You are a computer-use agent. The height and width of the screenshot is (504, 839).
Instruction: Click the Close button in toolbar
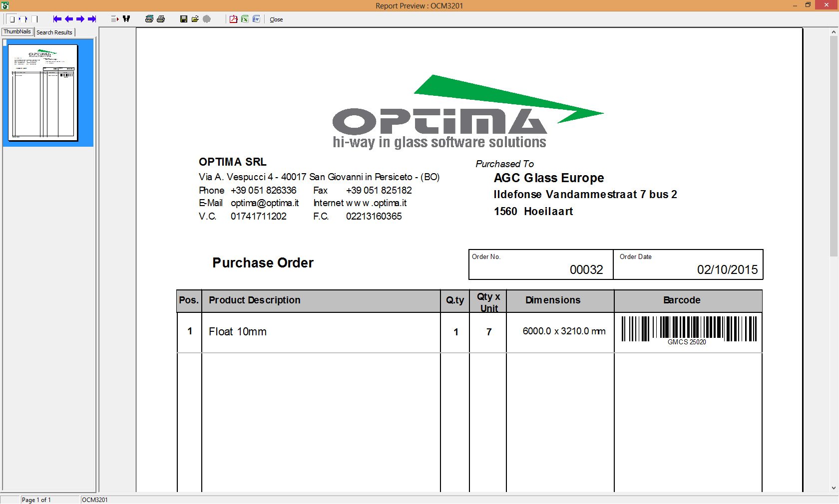click(276, 19)
